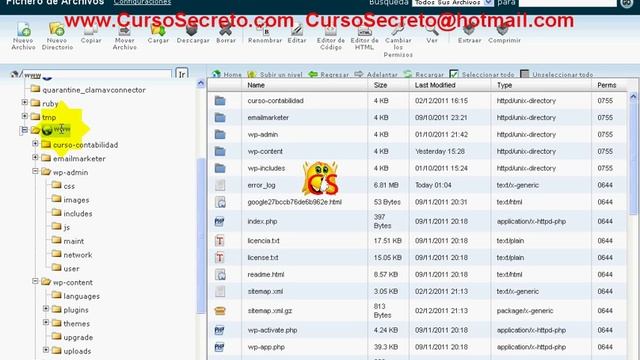Image resolution: width=640 pixels, height=360 pixels.
Task: Open the Todos Sus Archivos search dropdown
Action: pos(453,3)
